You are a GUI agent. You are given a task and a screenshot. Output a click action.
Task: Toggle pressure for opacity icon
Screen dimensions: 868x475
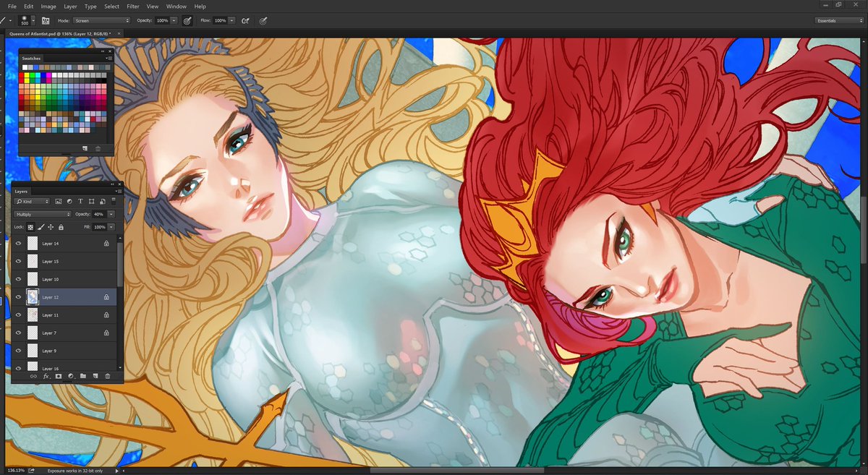tap(187, 21)
